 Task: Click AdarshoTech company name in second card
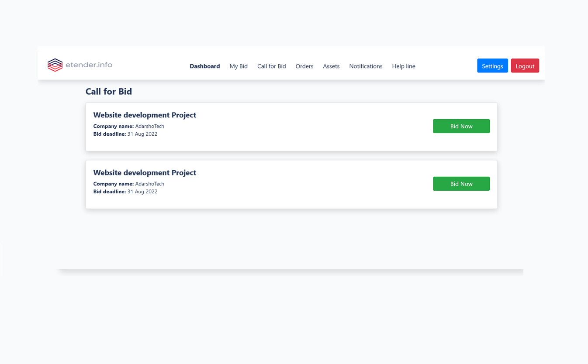(149, 184)
